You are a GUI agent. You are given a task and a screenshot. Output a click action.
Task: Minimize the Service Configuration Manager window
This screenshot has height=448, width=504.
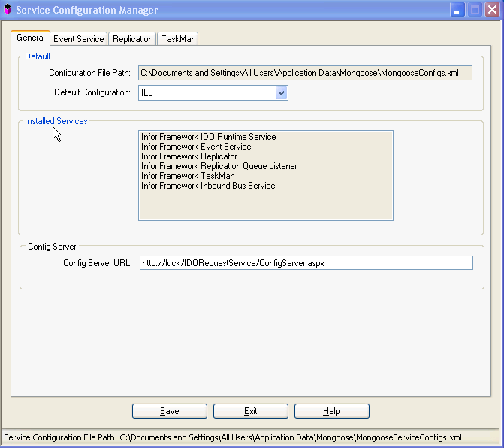point(457,10)
